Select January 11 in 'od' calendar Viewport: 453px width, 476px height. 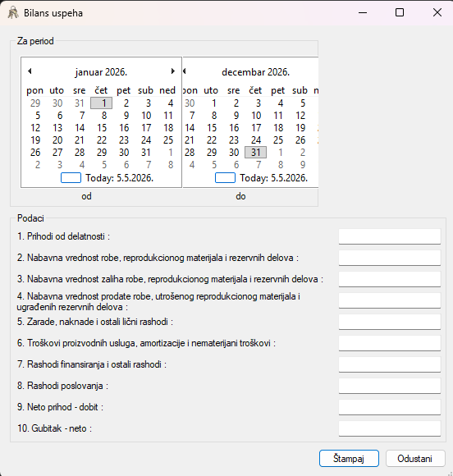(168, 116)
